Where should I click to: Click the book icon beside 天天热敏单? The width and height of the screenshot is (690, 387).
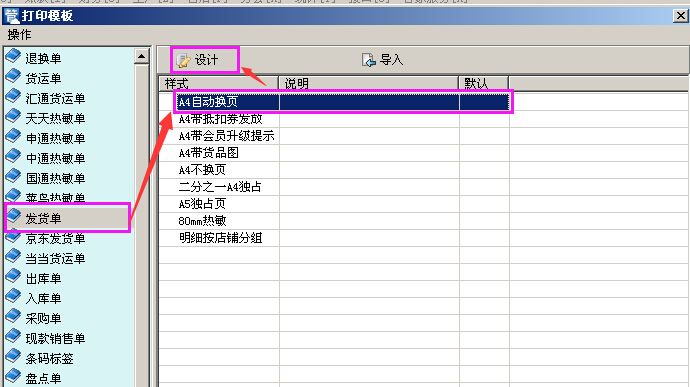tap(13, 116)
